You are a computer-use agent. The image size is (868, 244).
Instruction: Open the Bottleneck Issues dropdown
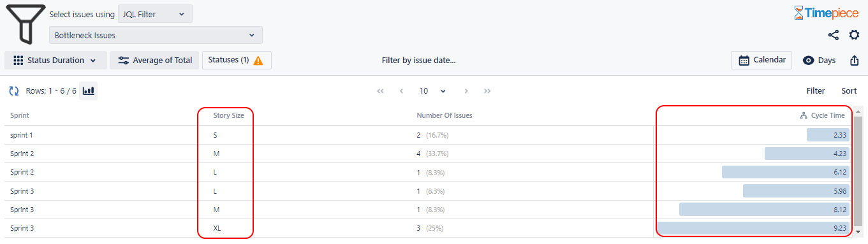(x=156, y=35)
